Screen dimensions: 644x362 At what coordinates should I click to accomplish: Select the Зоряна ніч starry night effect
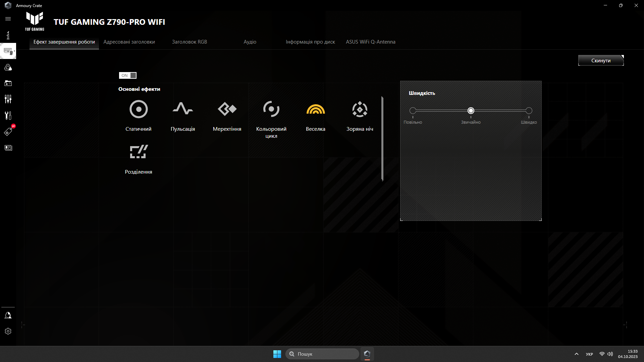[x=360, y=109]
